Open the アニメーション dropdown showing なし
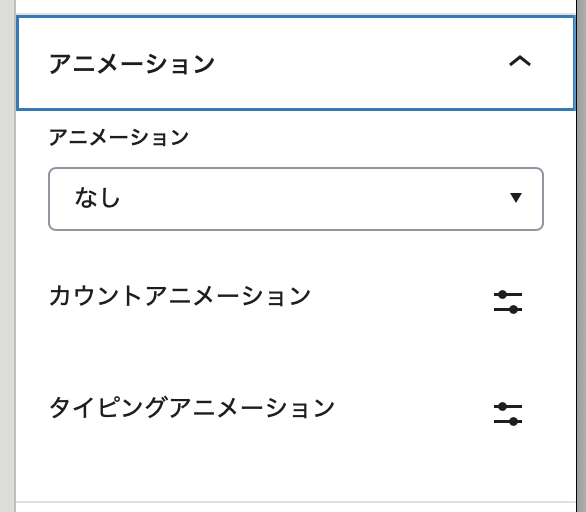The image size is (586, 512). pos(296,199)
